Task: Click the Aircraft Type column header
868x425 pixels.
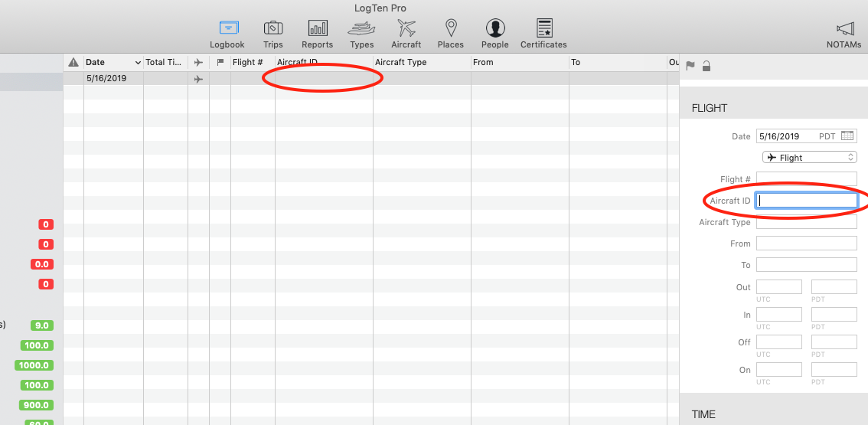Action: tap(422, 62)
